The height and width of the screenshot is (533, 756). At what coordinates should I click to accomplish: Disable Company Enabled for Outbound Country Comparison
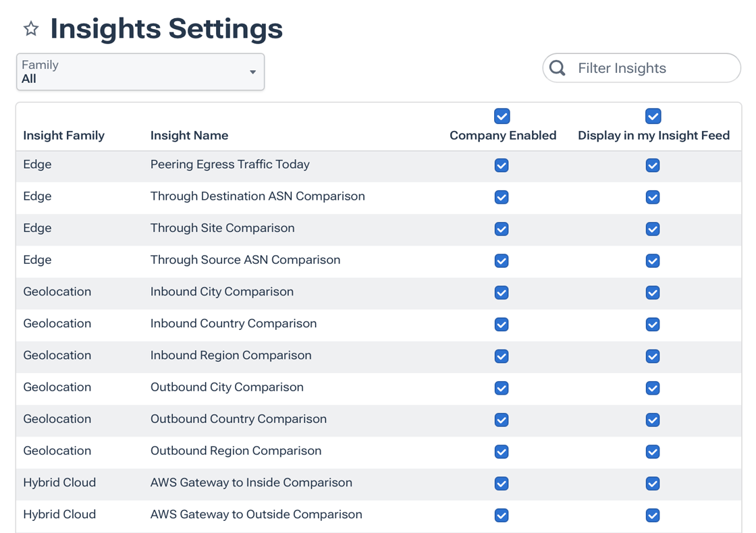pyautogui.click(x=502, y=420)
